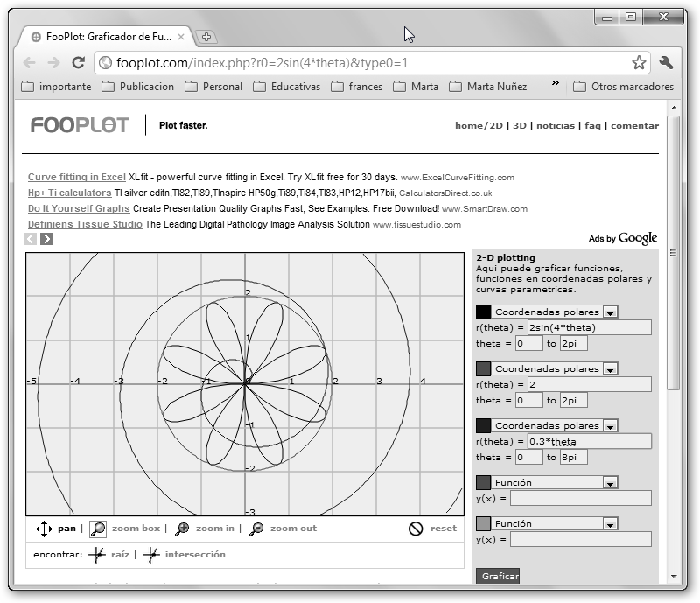Viewport: 700px width, 603px height.
Task: Choose the intersección finder icon
Action: coord(151,554)
